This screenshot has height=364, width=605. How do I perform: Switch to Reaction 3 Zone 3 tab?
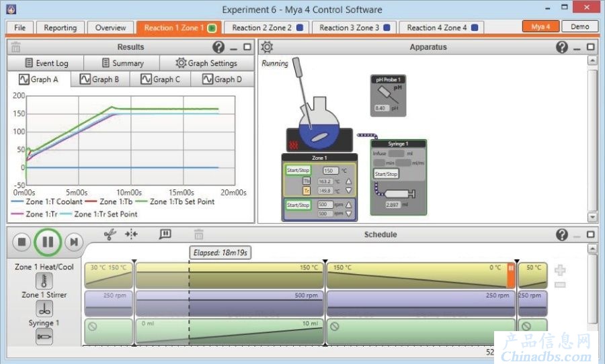(x=354, y=28)
